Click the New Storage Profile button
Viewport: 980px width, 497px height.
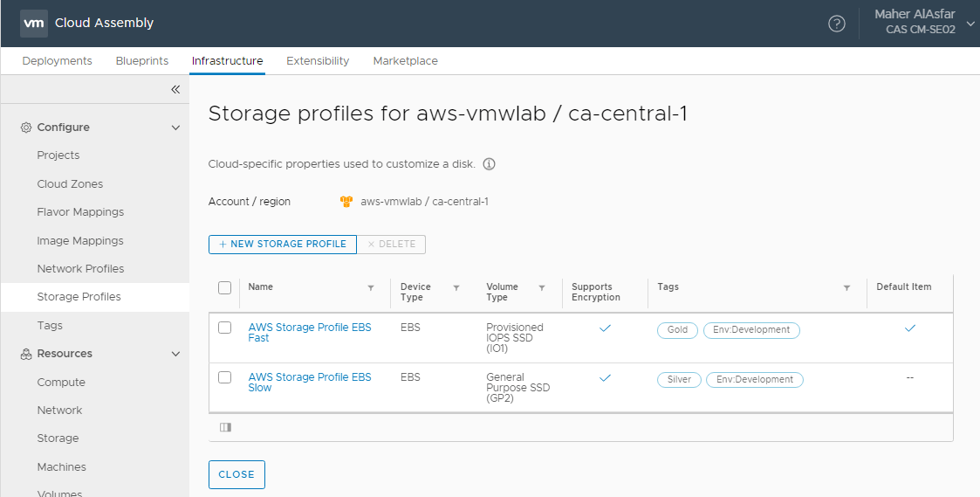pyautogui.click(x=282, y=244)
